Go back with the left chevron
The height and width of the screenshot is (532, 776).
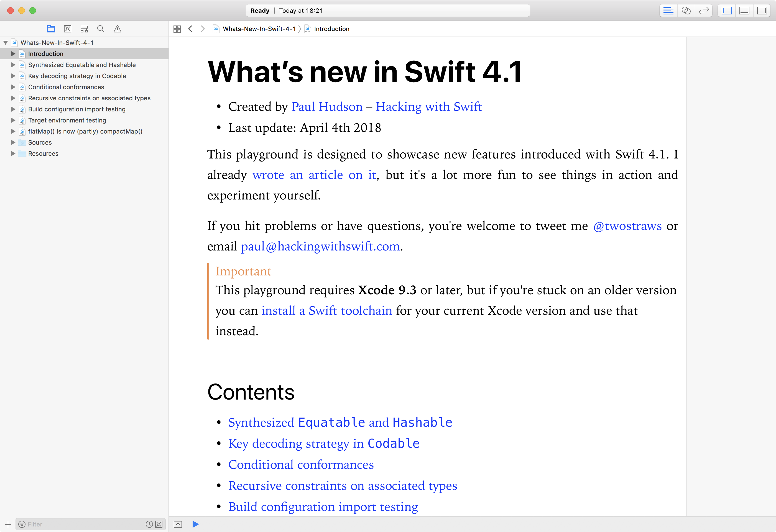pyautogui.click(x=190, y=29)
